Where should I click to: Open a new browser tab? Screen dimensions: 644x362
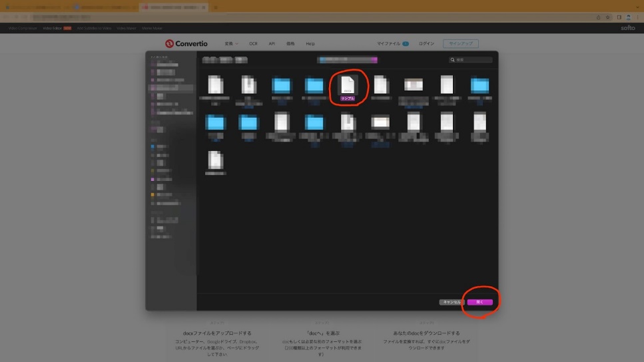(216, 7)
